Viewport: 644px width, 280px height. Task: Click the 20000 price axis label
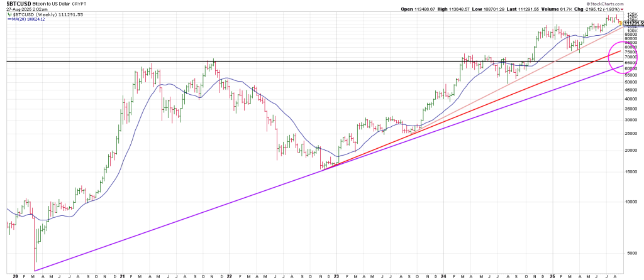632,151
